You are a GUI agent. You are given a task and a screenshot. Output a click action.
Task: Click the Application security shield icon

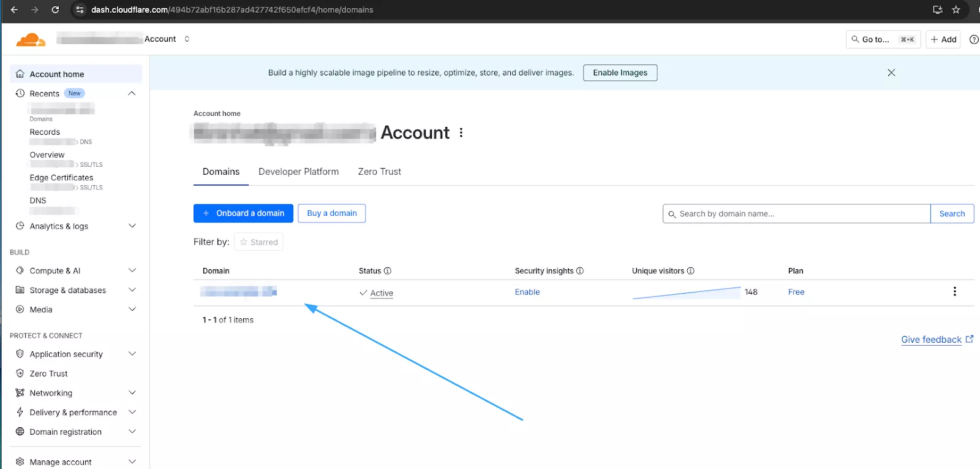point(20,354)
